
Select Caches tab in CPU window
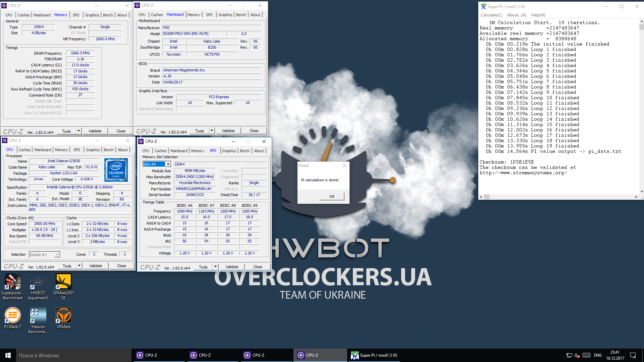pyautogui.click(x=24, y=150)
